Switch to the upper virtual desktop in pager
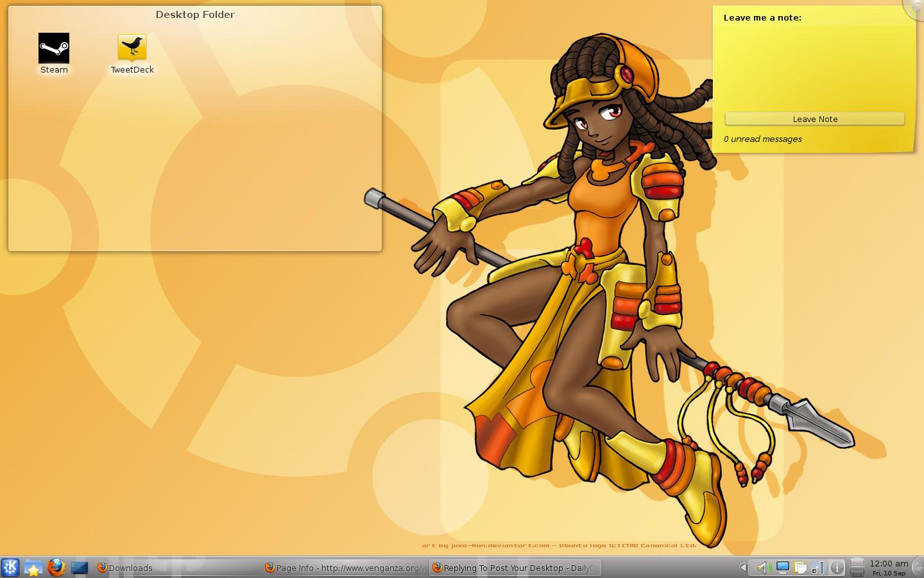The height and width of the screenshot is (578, 924). (x=857, y=563)
